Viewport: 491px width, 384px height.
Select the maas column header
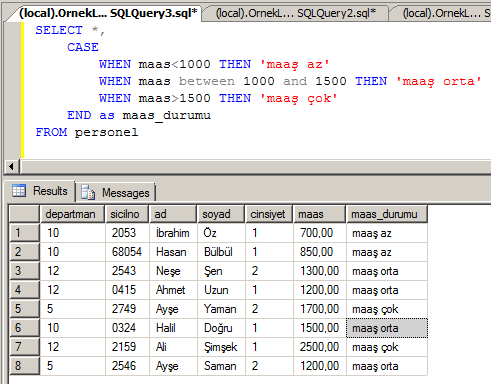tap(319, 214)
